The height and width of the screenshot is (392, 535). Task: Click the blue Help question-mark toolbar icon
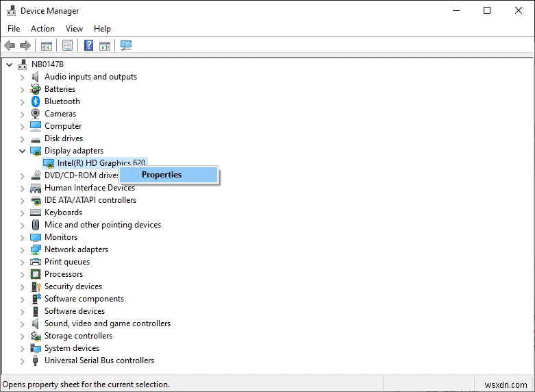[x=89, y=45]
